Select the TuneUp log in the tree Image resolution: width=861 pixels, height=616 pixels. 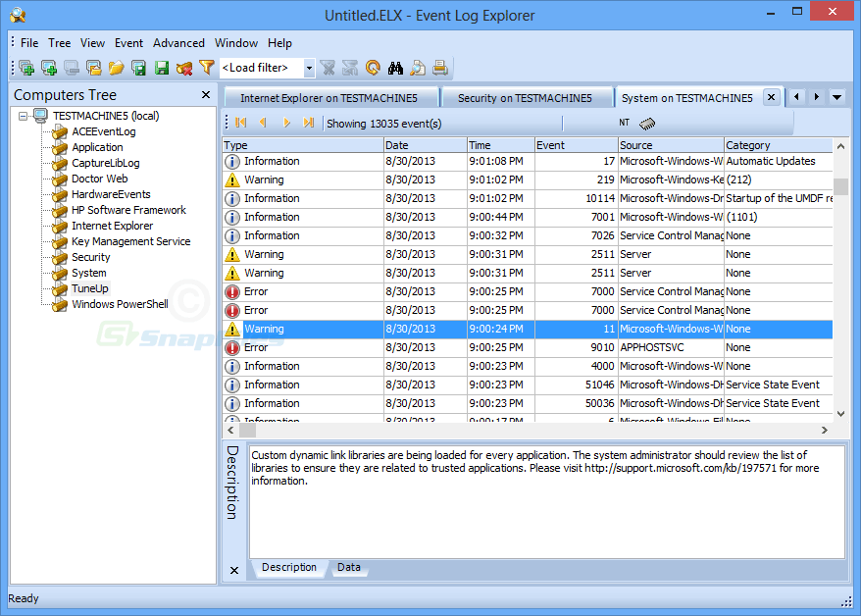(89, 288)
